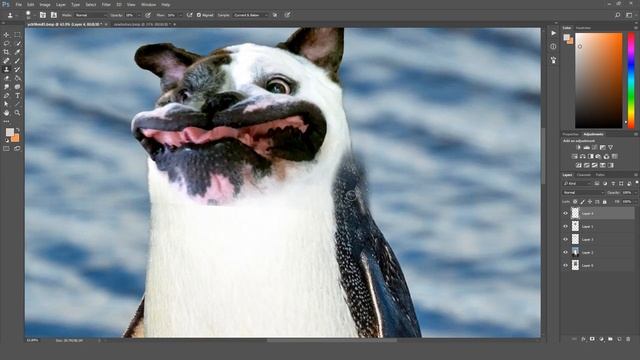
Task: Select the Lasso tool
Action: 7,43
